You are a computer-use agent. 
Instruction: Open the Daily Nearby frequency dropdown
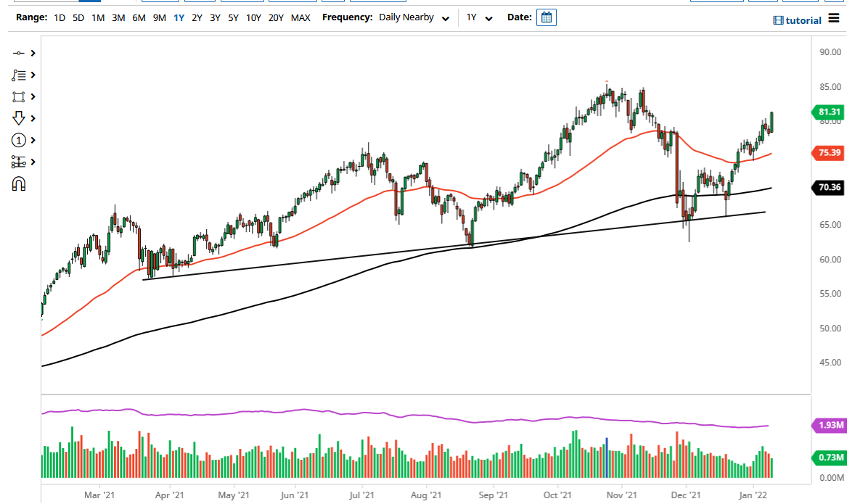point(414,17)
